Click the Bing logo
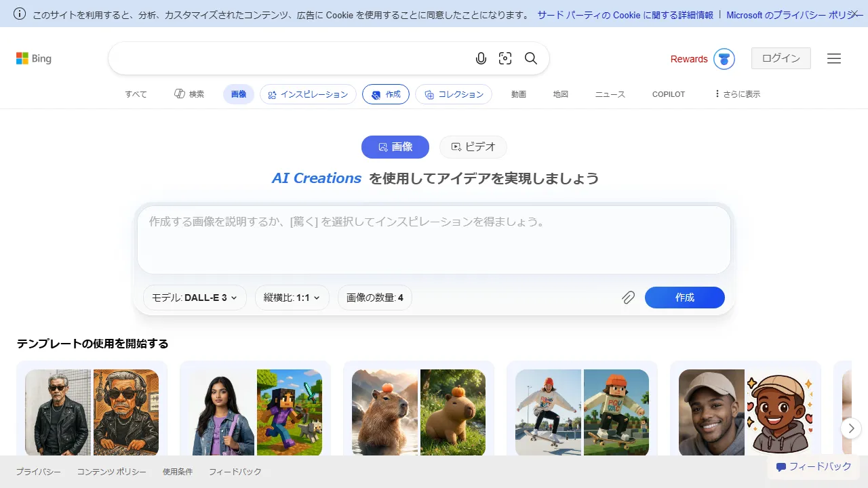The height and width of the screenshot is (488, 868). (33, 58)
